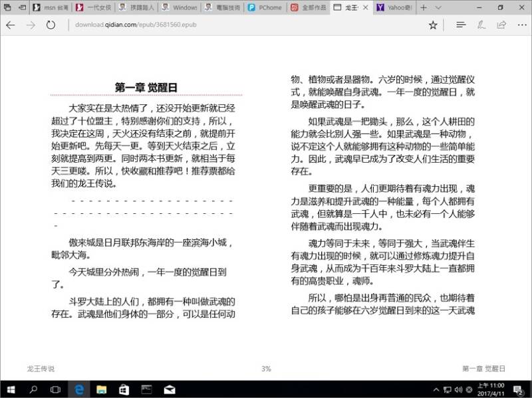532x398 pixels.
Task: Click the 3% reading progress indicator
Action: [x=267, y=369]
